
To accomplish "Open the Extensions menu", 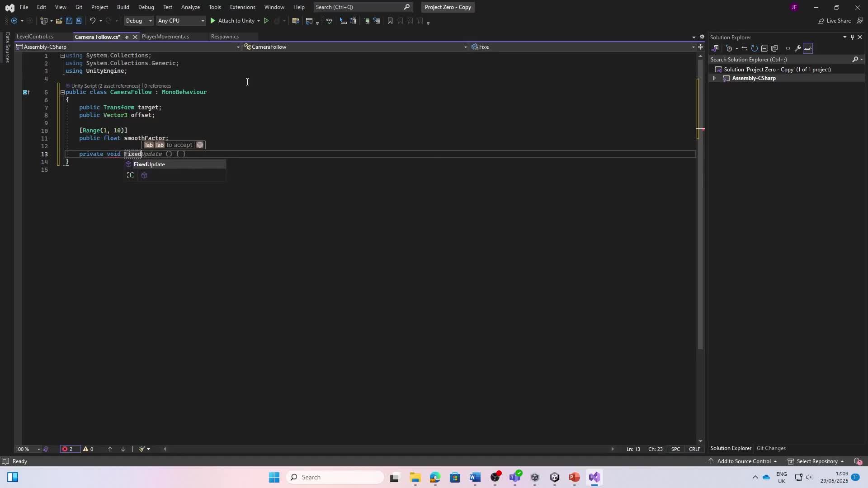I will (x=242, y=7).
